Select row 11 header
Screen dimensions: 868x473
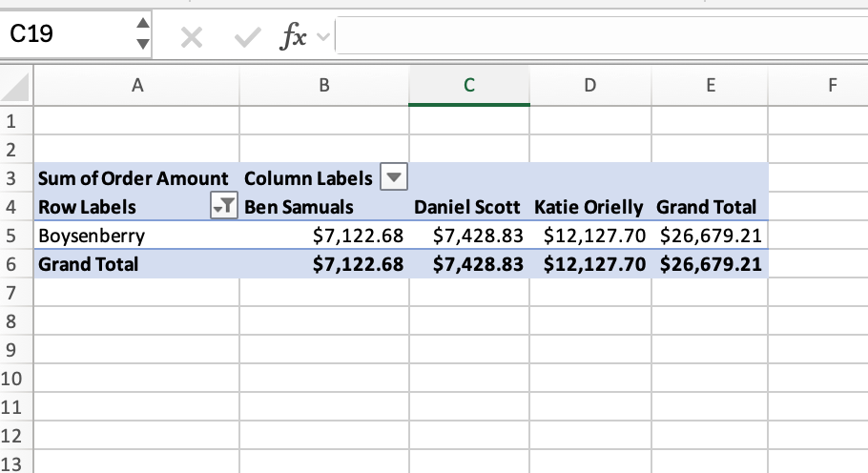coord(16,408)
